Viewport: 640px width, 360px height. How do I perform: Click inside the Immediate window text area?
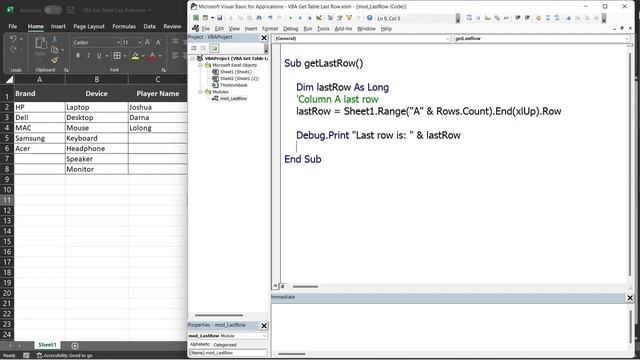click(x=449, y=327)
